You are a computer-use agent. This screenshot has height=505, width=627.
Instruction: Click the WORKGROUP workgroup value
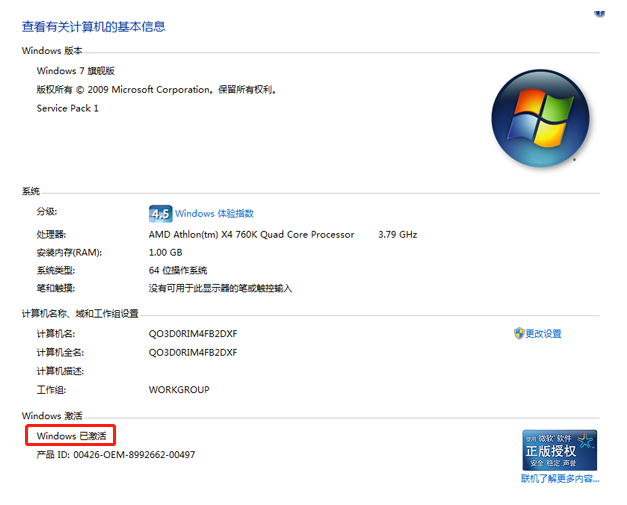click(x=179, y=390)
